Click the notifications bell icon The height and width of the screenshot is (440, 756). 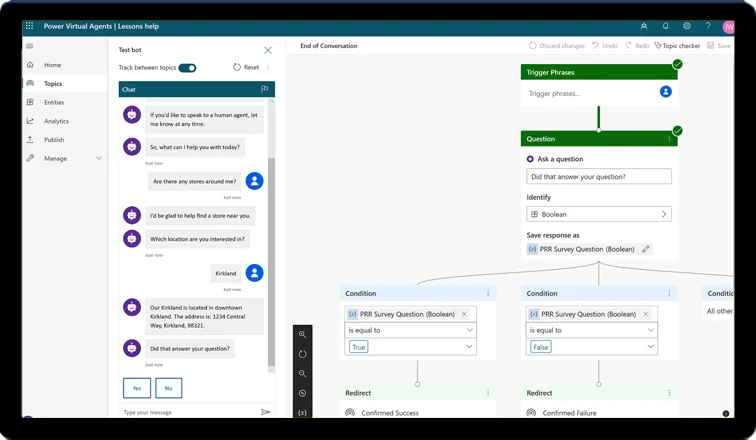tap(665, 26)
